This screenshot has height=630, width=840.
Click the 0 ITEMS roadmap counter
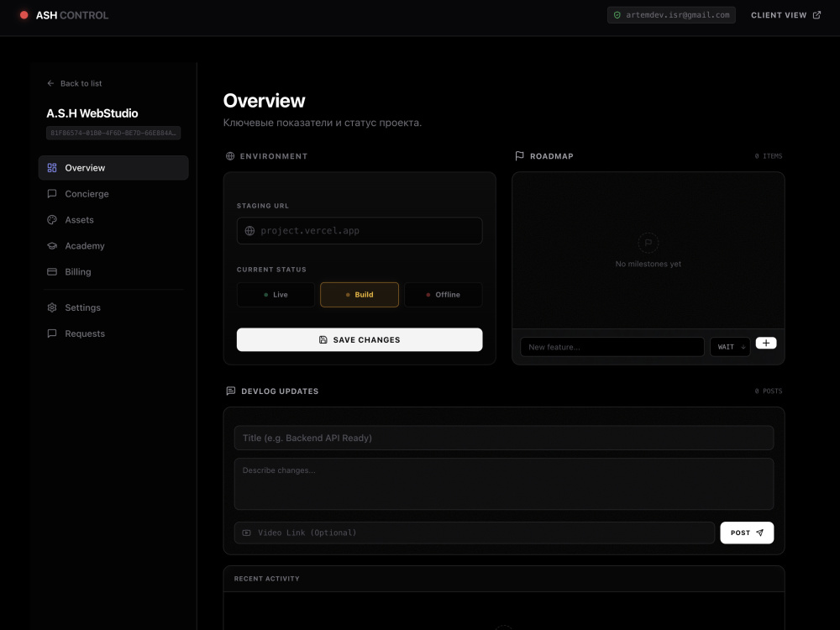tap(769, 156)
